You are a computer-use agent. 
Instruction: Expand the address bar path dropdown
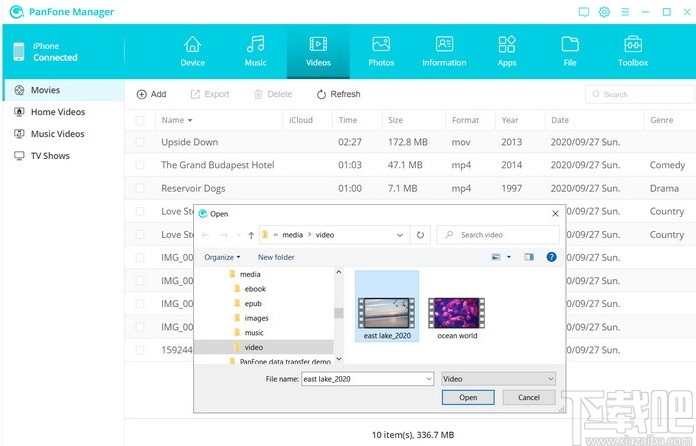click(x=399, y=235)
